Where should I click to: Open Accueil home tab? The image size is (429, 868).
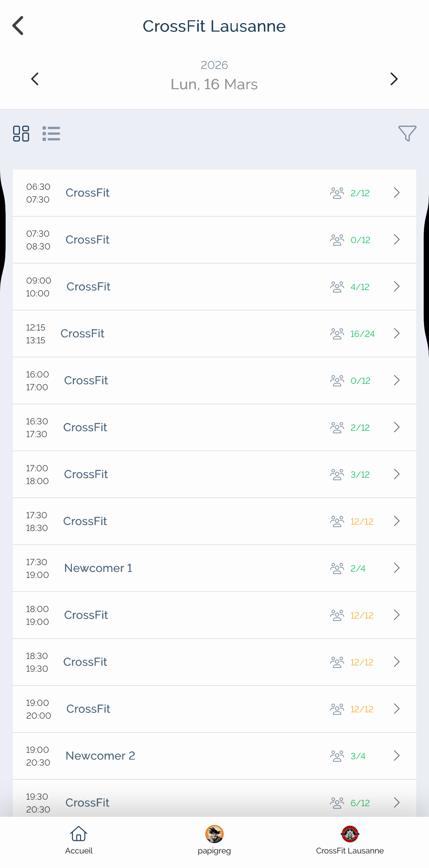(79, 839)
